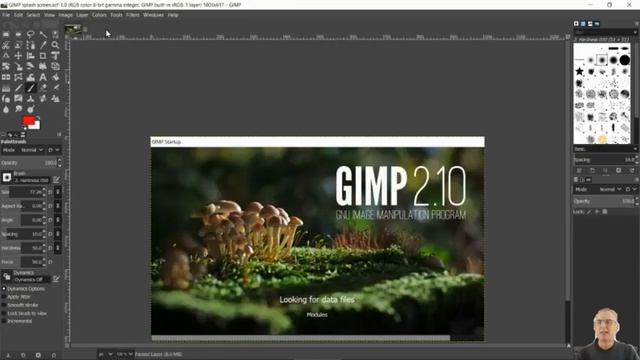Switch to the Patterns tab in right dock
The height and width of the screenshot is (360, 640).
[583, 24]
